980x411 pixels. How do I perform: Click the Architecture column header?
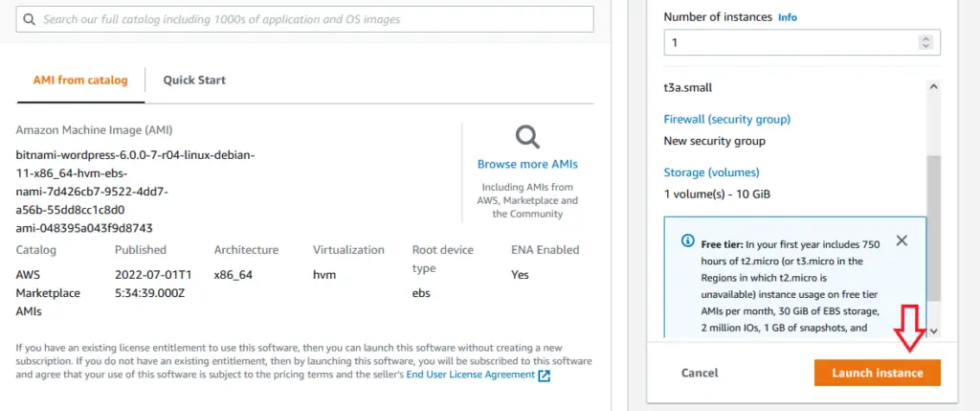pyautogui.click(x=246, y=250)
